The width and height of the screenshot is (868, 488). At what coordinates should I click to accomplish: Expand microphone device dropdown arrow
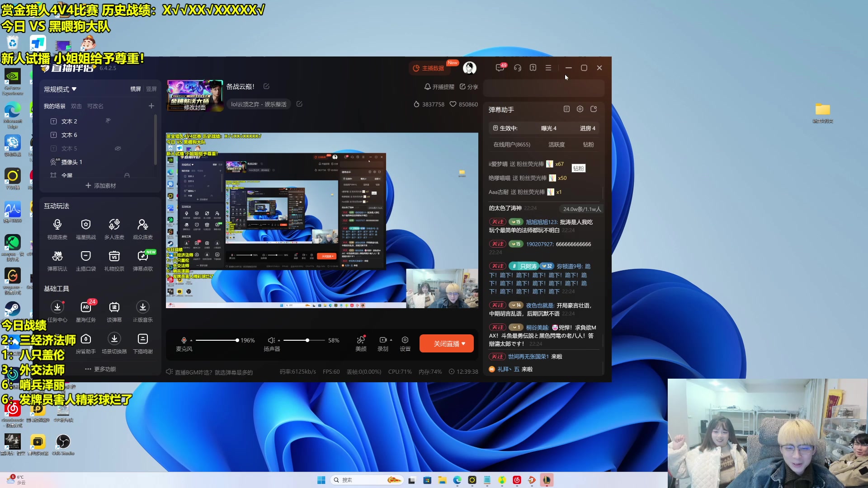[191, 340]
